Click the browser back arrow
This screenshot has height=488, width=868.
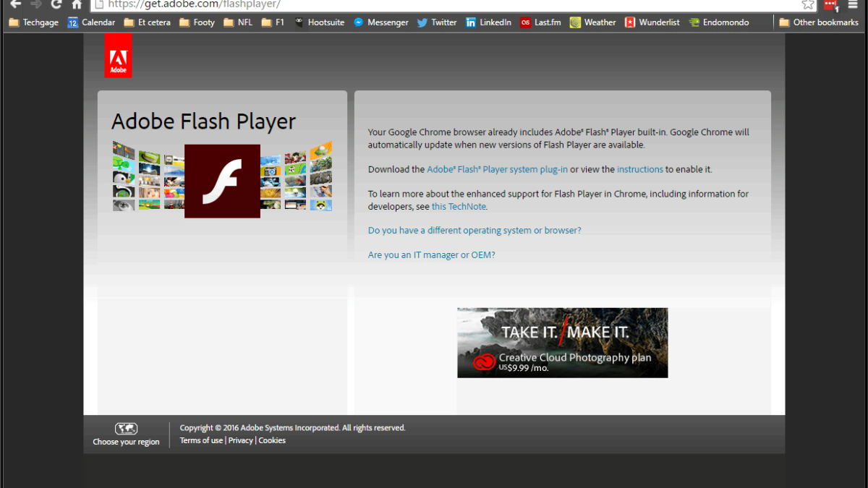tap(15, 4)
